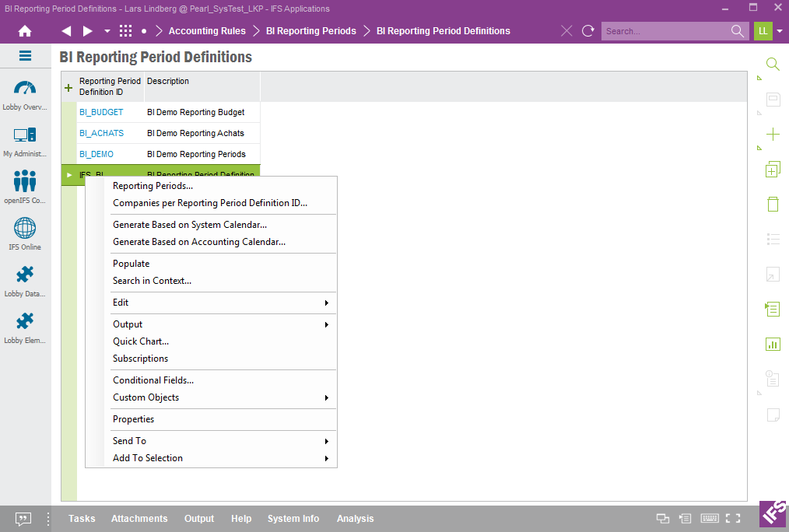
Task: Navigate back with the left arrow
Action: point(66,31)
